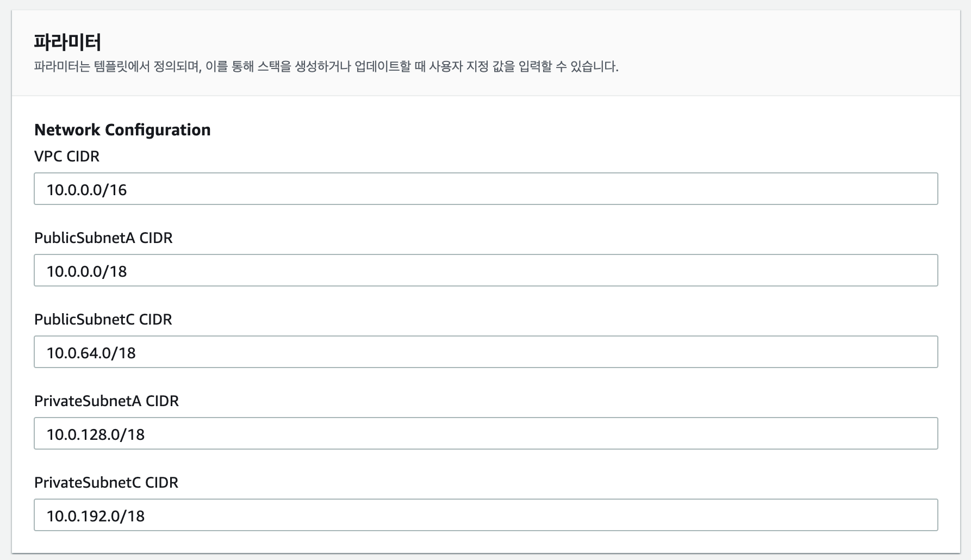Viewport: 971px width, 560px height.
Task: Place cursor in the 10.0.64.0/18 field
Action: tap(91, 352)
